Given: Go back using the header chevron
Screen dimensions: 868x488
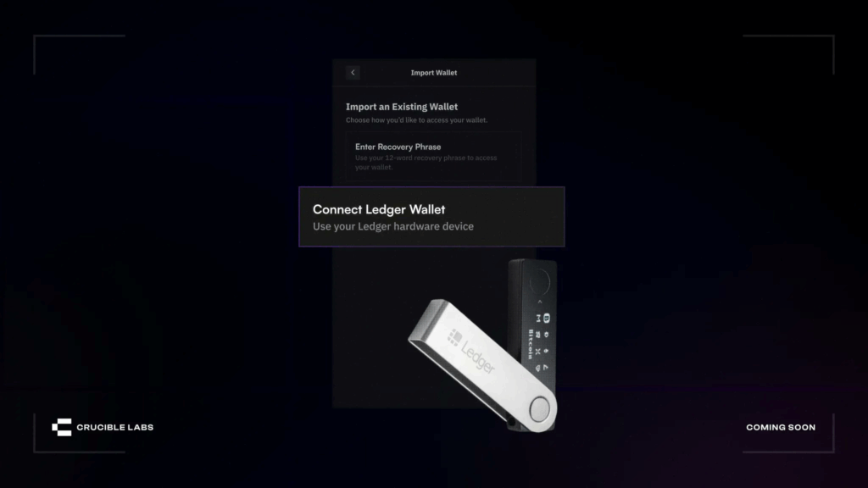Looking at the screenshot, I should [x=353, y=73].
